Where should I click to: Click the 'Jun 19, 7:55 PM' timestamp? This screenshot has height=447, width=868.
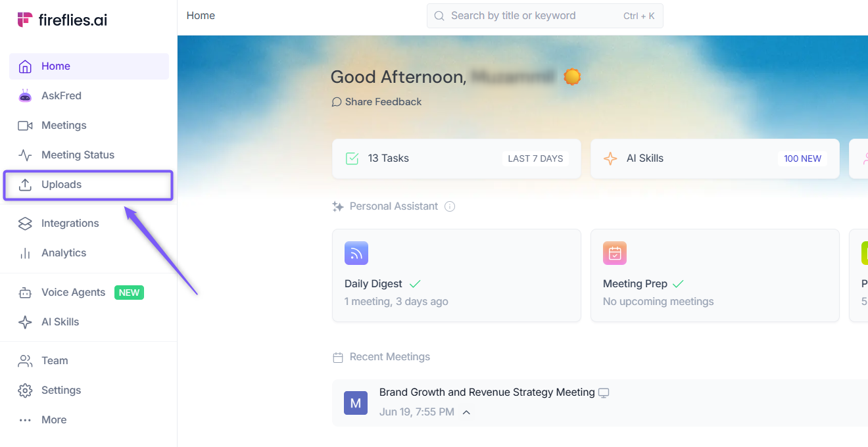click(x=417, y=412)
